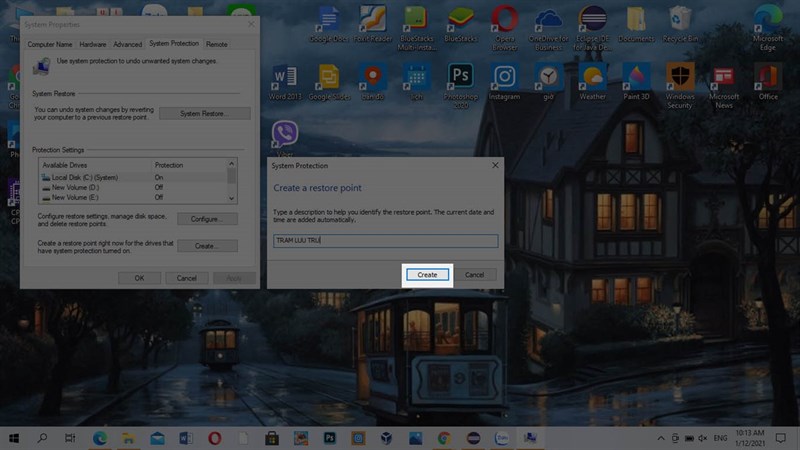Select Local Disk (C:) (System) drive row
Image resolution: width=800 pixels, height=450 pixels.
coord(133,178)
